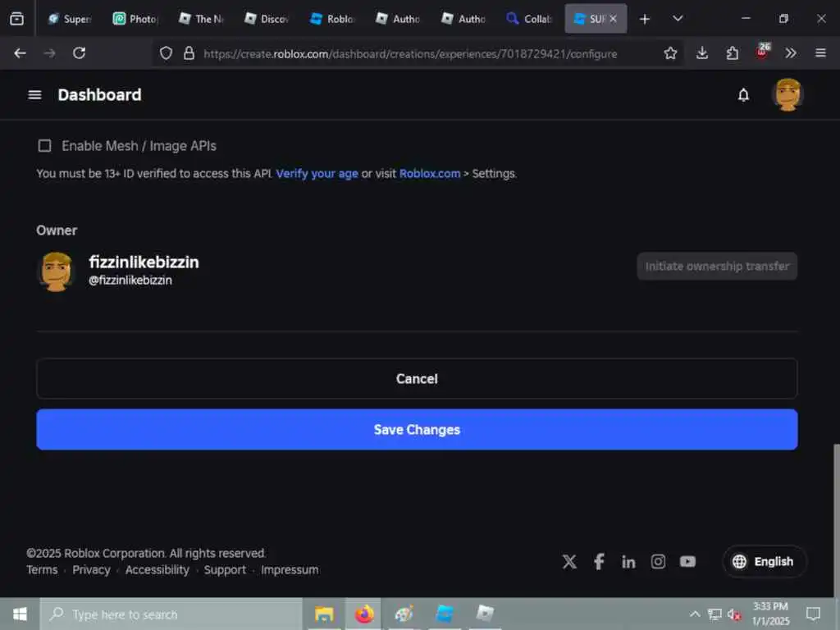Show site security padlock info
Image resolution: width=840 pixels, height=630 pixels.
189,53
